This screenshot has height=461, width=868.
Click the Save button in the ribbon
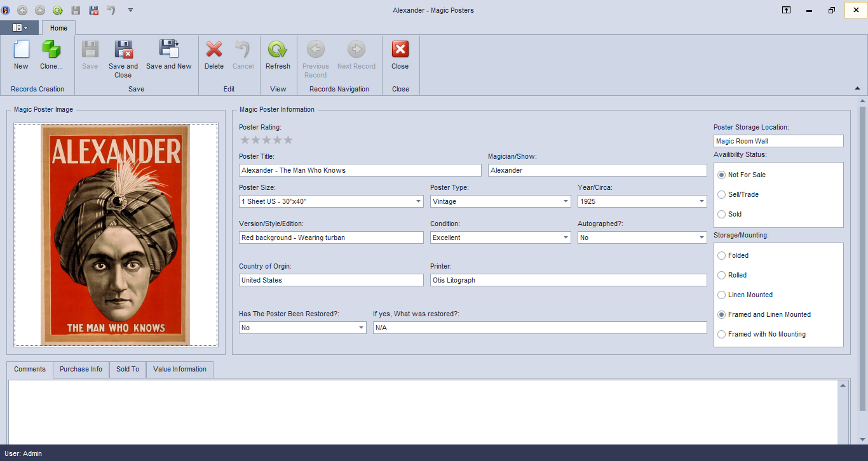tap(90, 55)
